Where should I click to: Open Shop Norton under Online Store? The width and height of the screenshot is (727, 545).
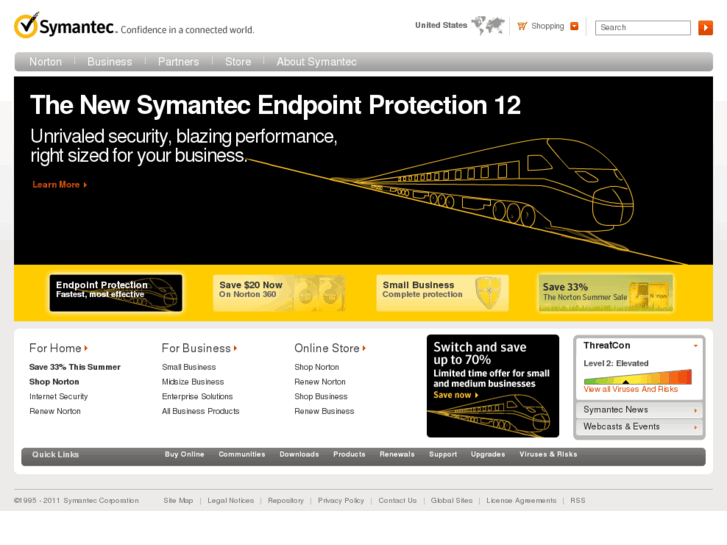pos(317,367)
